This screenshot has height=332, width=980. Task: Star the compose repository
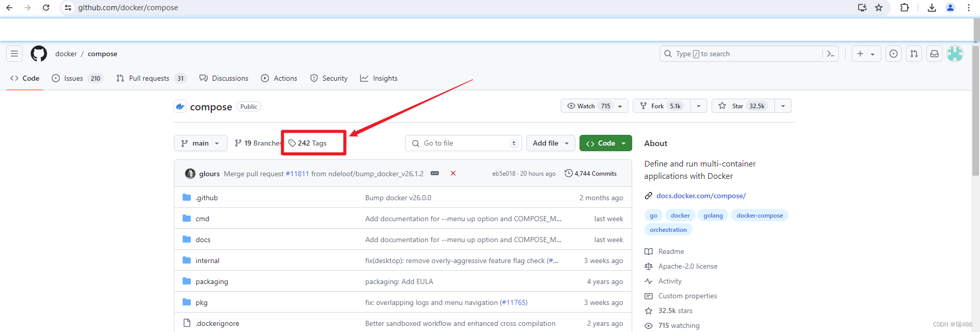pyautogui.click(x=743, y=106)
